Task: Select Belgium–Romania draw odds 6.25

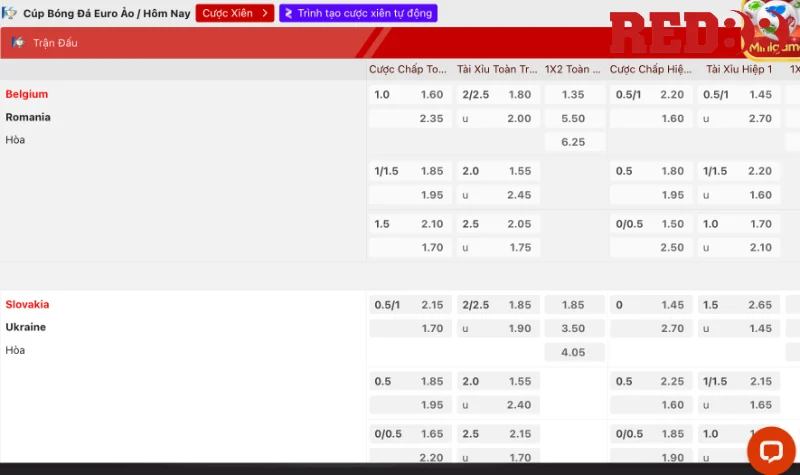Action: (x=574, y=142)
